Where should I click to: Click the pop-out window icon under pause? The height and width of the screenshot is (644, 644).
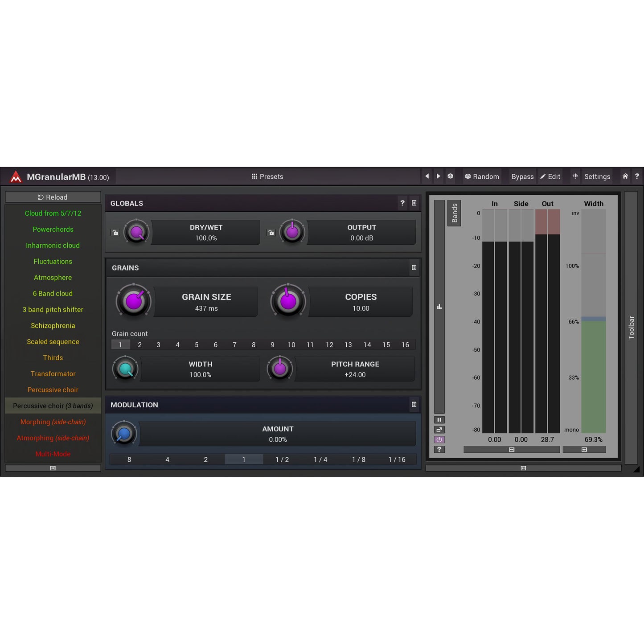439,430
